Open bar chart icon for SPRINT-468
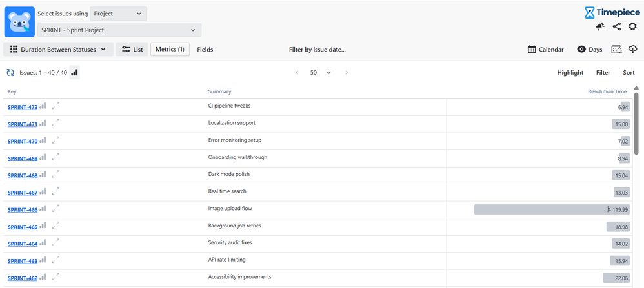Viewport: 644px width, 288px height. (x=43, y=175)
